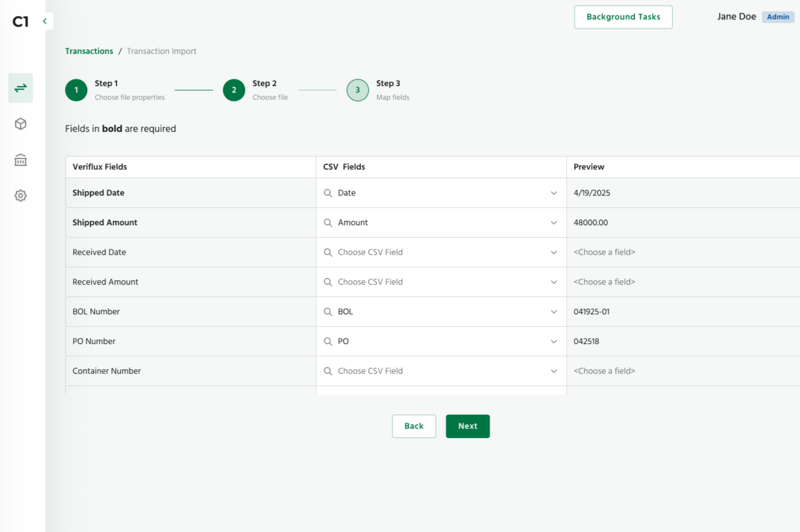Screen dimensions: 800x532
Task: Click preview value 48000.00
Action: [591, 223]
